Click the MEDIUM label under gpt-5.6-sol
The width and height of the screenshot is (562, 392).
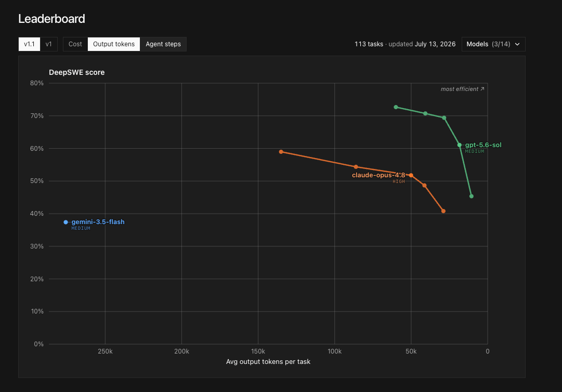pos(475,151)
